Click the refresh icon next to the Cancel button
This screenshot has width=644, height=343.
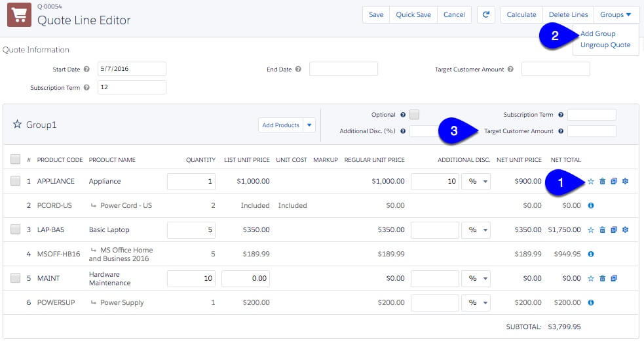485,14
